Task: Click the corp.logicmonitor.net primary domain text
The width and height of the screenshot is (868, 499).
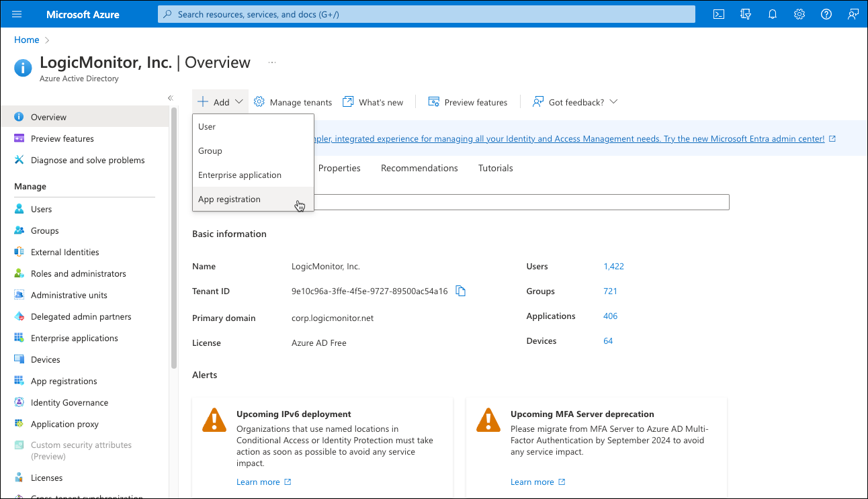Action: pyautogui.click(x=333, y=318)
